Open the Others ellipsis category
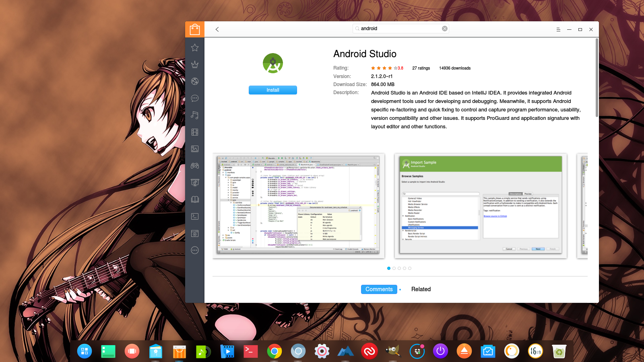This screenshot has height=362, width=644. 195,250
